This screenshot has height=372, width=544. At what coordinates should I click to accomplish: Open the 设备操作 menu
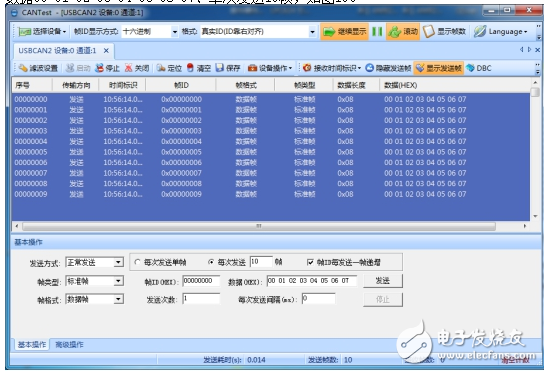point(270,68)
